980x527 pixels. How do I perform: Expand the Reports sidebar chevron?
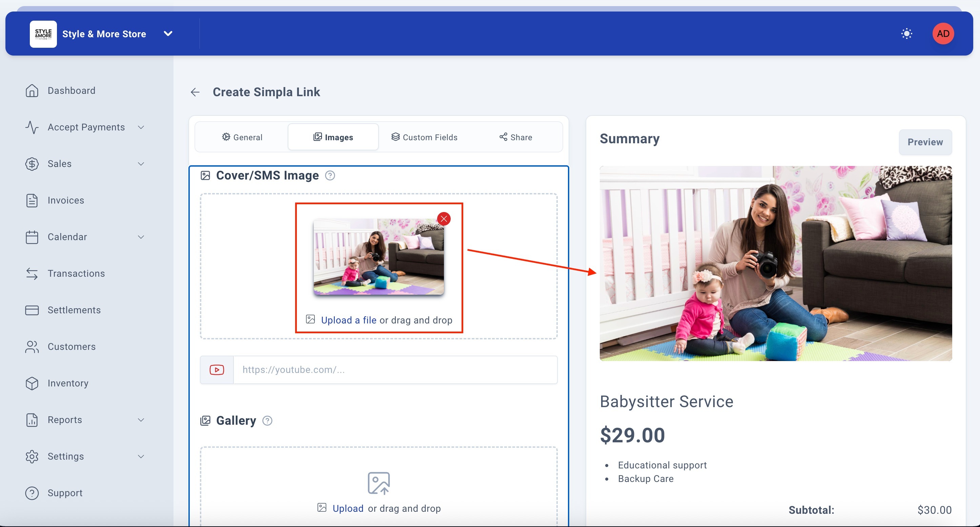pyautogui.click(x=141, y=420)
